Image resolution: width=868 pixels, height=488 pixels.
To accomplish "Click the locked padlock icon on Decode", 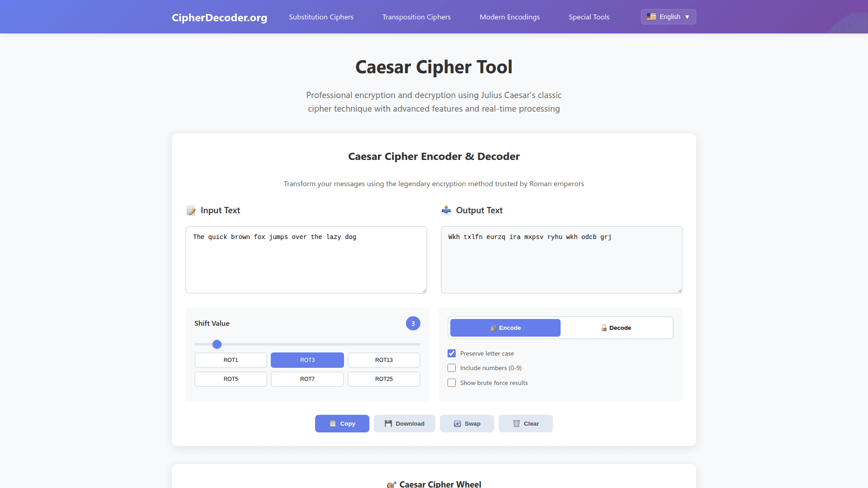I will coord(604,328).
